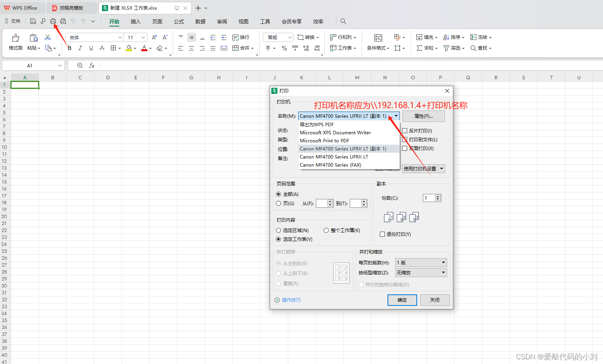
Task: Open the Print icon in quick toolbar
Action: 53,21
